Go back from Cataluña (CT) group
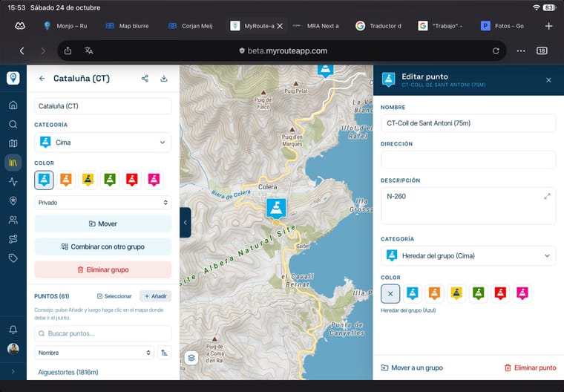Viewport: 564px width, 392px height. click(x=42, y=79)
